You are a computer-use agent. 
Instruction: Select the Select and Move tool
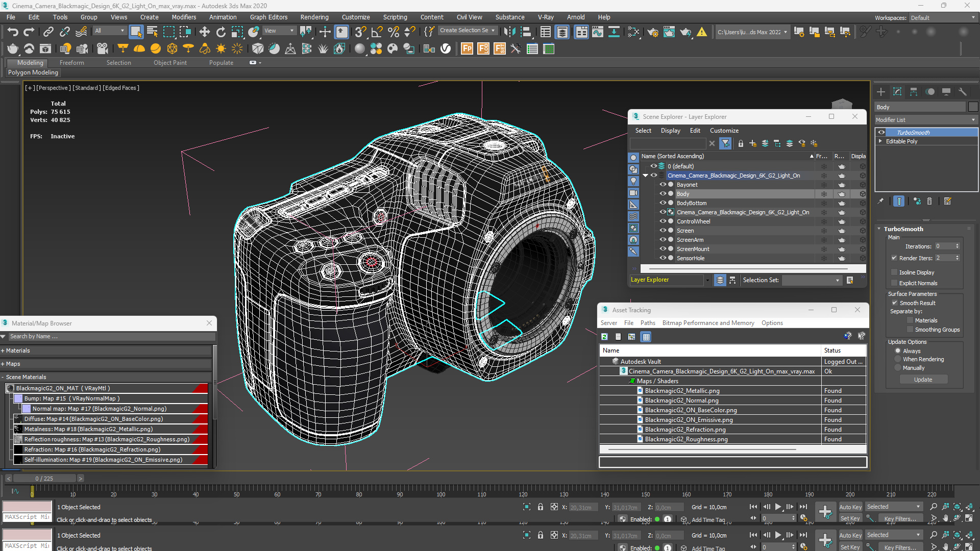[205, 32]
